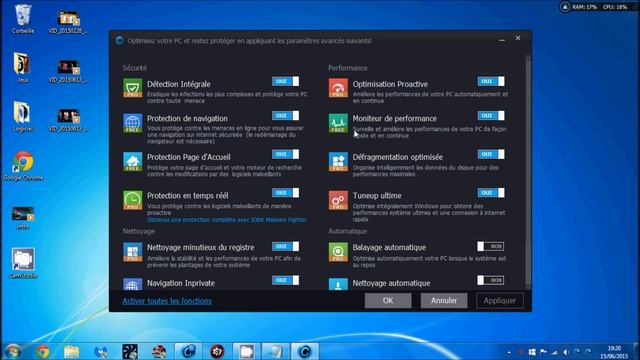Select the Logiciel desktop folder icon
This screenshot has width=640, height=360.
tap(23, 117)
